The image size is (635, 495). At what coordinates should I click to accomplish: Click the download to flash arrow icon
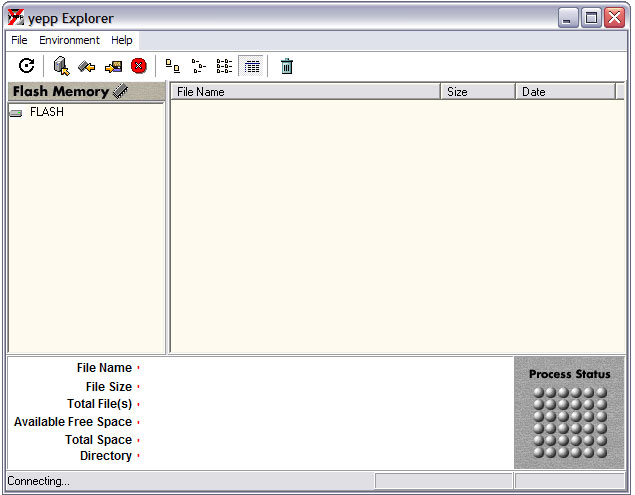(87, 66)
